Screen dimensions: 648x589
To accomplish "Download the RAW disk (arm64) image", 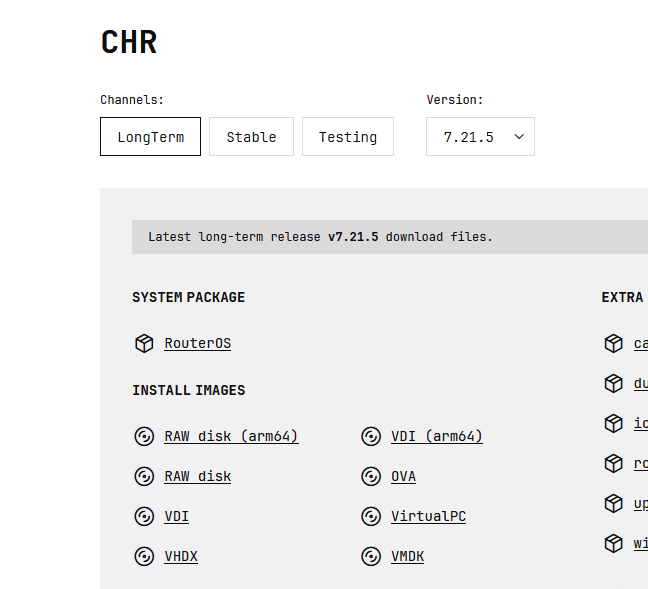I will point(231,436).
